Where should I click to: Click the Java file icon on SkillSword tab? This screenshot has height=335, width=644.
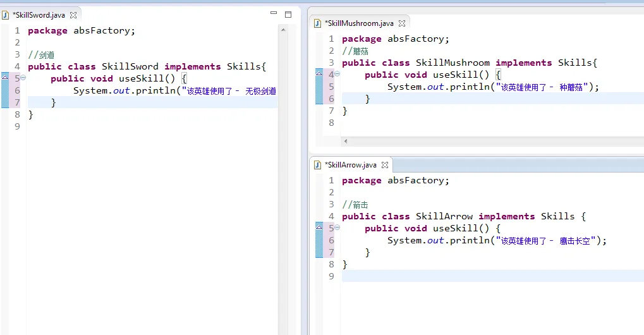click(6, 15)
